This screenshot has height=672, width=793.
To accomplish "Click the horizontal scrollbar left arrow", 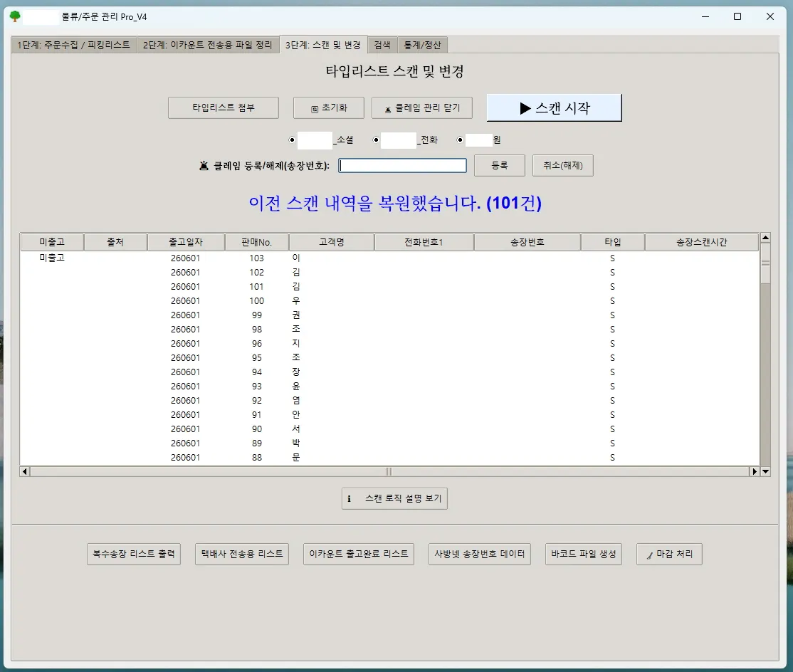I will pos(25,472).
